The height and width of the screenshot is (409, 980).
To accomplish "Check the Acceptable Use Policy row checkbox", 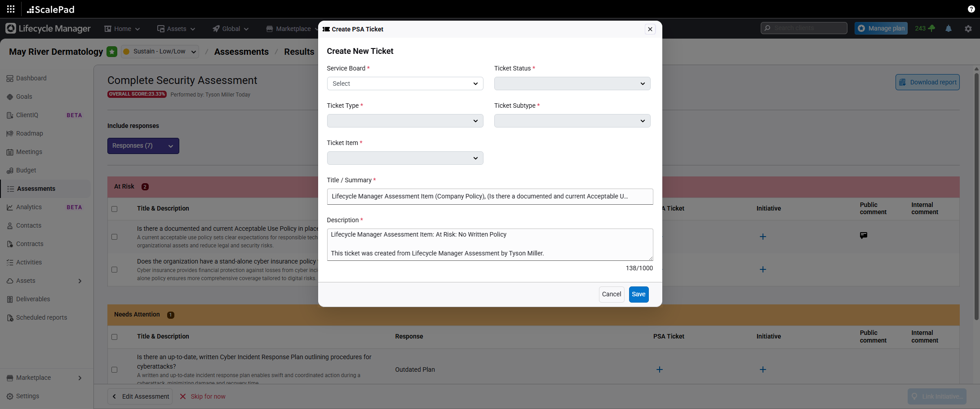I will 115,237.
